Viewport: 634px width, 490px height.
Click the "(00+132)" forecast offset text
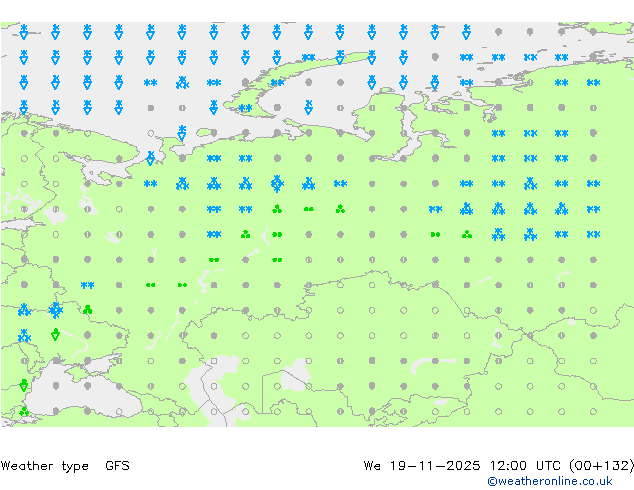(x=602, y=466)
